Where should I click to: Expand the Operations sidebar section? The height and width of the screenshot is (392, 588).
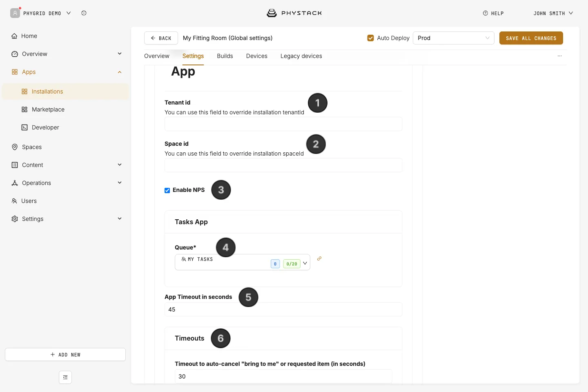[120, 183]
